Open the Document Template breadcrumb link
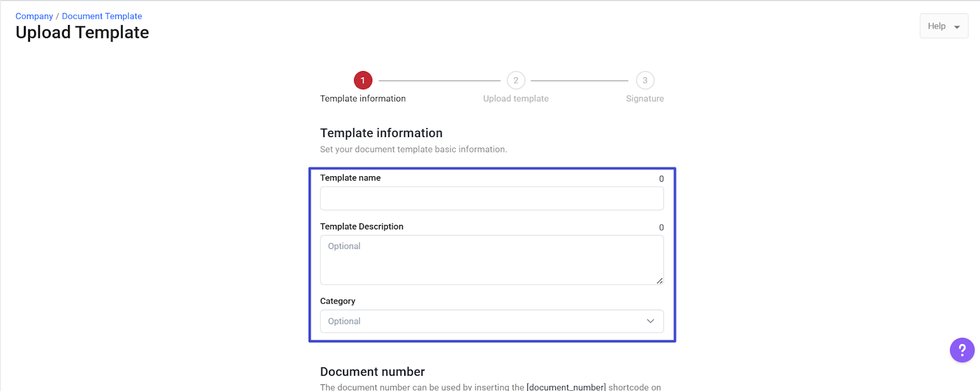The height and width of the screenshot is (391, 980). tap(102, 17)
